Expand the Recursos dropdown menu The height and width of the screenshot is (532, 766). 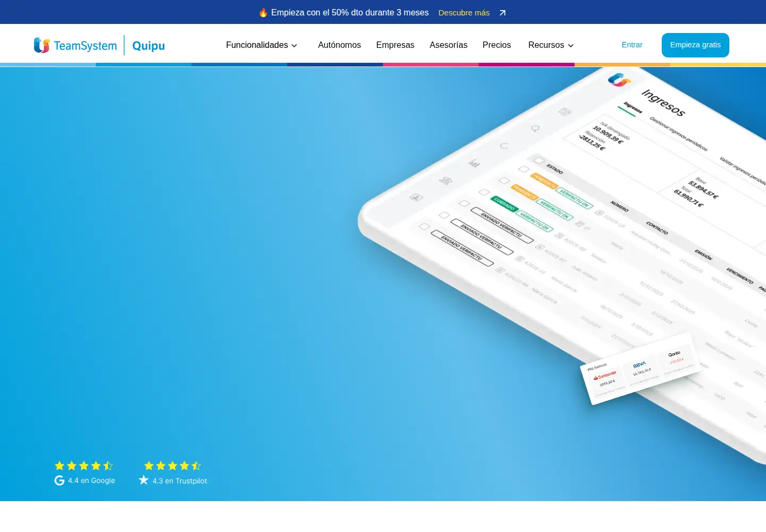pyautogui.click(x=551, y=45)
